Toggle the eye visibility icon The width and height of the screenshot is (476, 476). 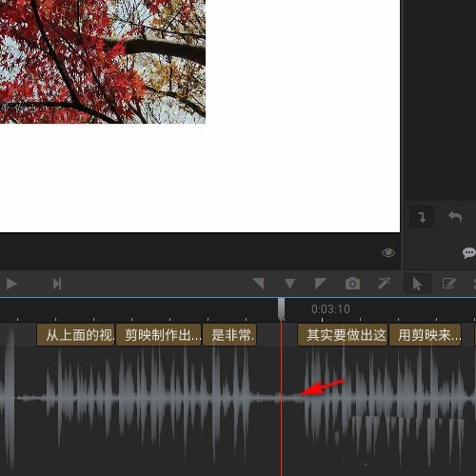coord(388,252)
